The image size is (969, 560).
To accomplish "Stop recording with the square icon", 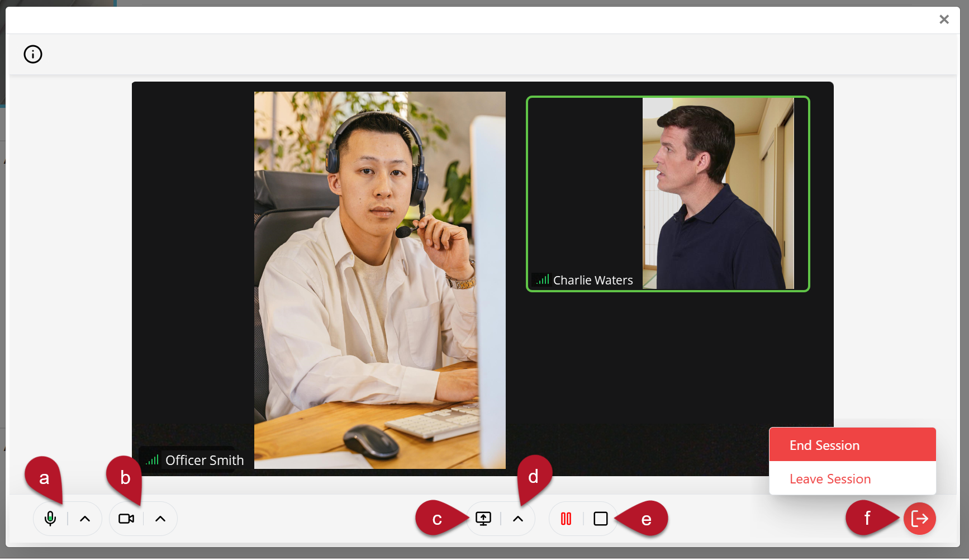I will coord(601,519).
